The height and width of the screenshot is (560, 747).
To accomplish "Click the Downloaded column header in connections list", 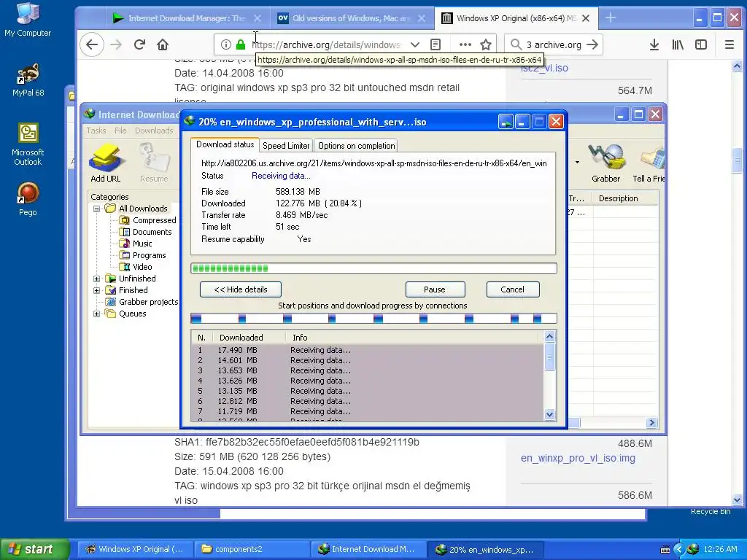I will 249,337.
